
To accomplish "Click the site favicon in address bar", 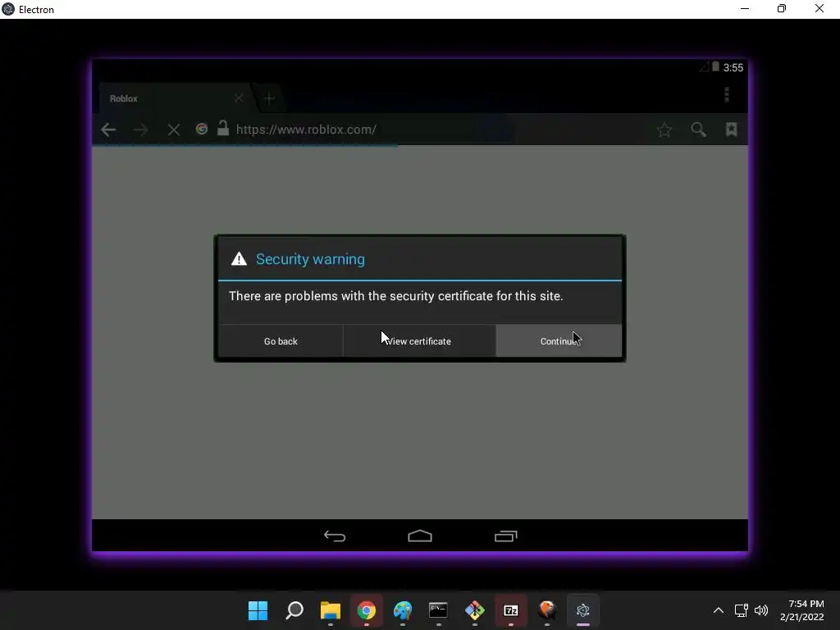I will click(202, 129).
